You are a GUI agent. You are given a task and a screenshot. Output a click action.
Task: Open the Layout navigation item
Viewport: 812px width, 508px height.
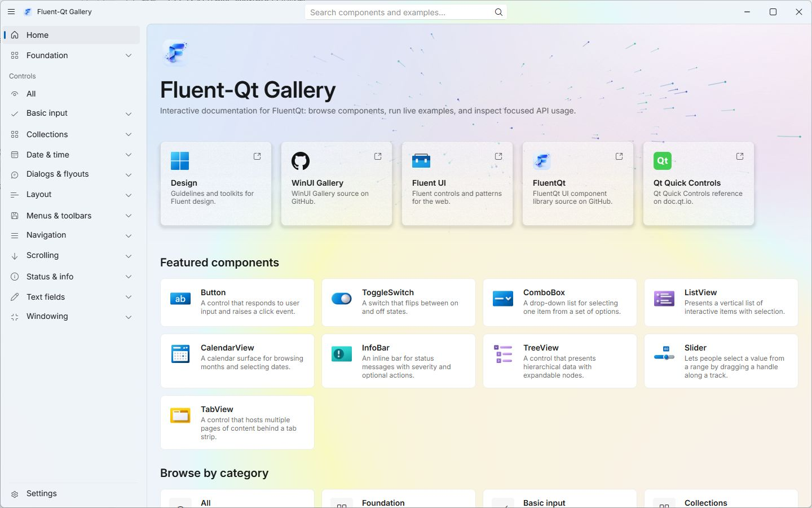coord(71,194)
